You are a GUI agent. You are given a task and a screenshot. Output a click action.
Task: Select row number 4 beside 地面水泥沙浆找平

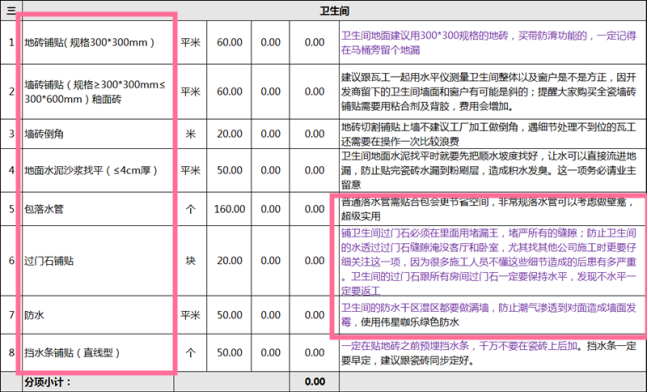point(11,170)
